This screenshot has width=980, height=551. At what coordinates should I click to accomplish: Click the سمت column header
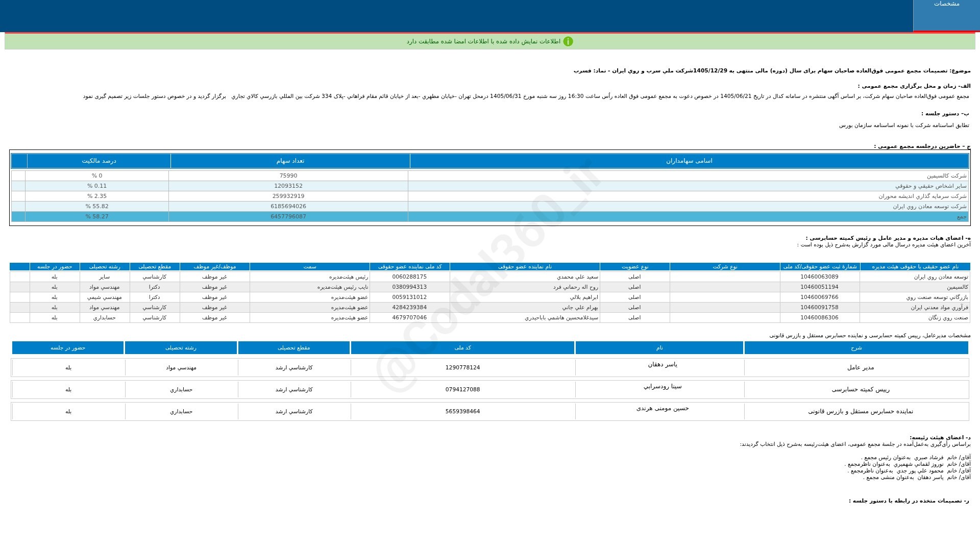pyautogui.click(x=310, y=267)
